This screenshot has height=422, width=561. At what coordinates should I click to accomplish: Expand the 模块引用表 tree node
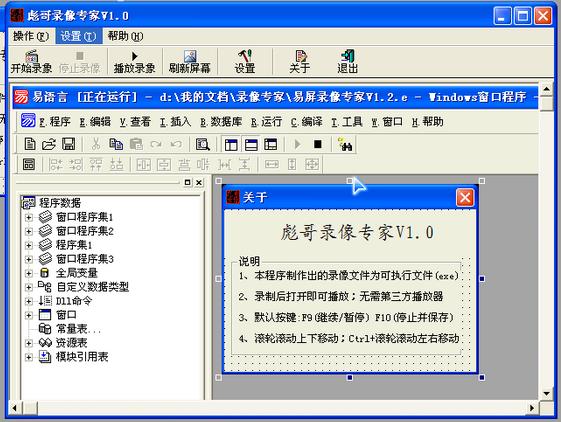click(x=29, y=357)
